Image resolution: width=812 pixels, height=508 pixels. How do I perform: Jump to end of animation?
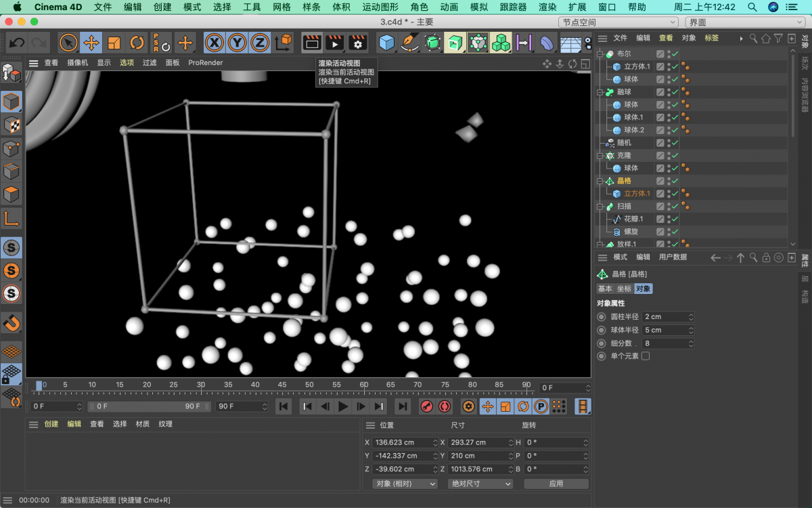click(x=403, y=406)
